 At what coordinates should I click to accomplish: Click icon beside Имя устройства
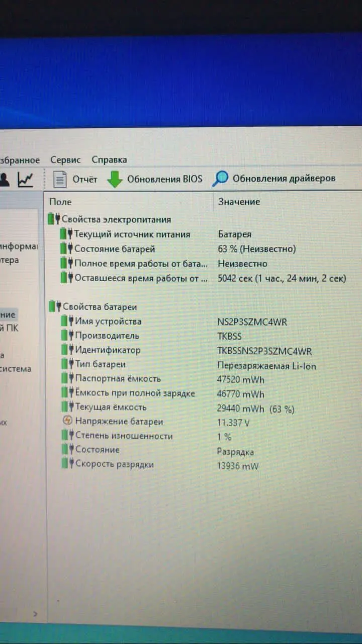pyautogui.click(x=67, y=321)
